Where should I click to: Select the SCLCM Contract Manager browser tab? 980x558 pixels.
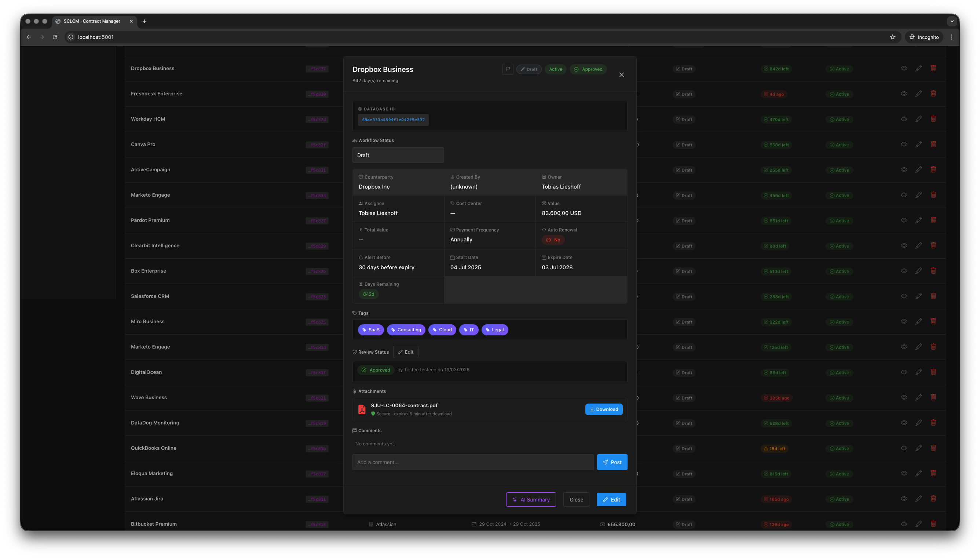pos(92,21)
